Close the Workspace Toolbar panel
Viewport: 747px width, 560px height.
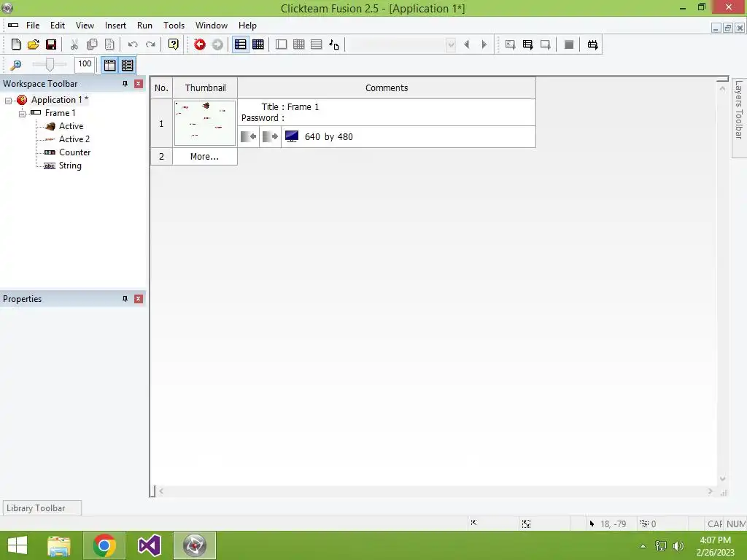pyautogui.click(x=139, y=84)
